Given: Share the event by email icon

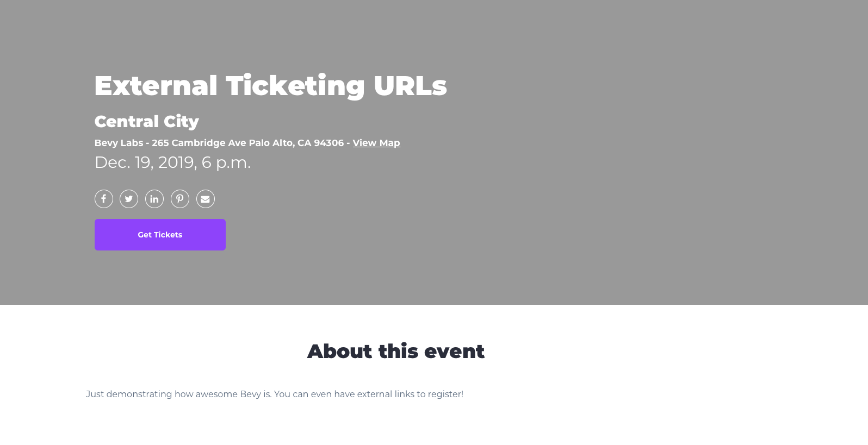Looking at the screenshot, I should click(206, 199).
